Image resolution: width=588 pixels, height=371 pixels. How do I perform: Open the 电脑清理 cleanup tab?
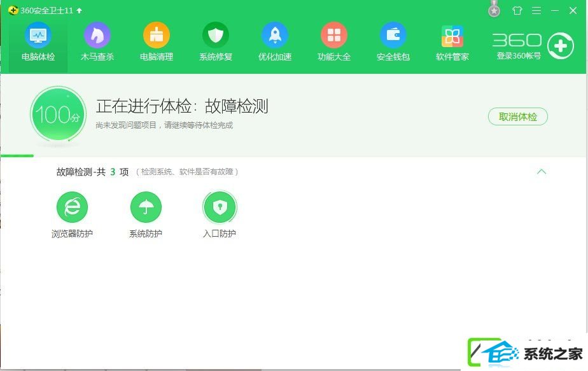157,43
